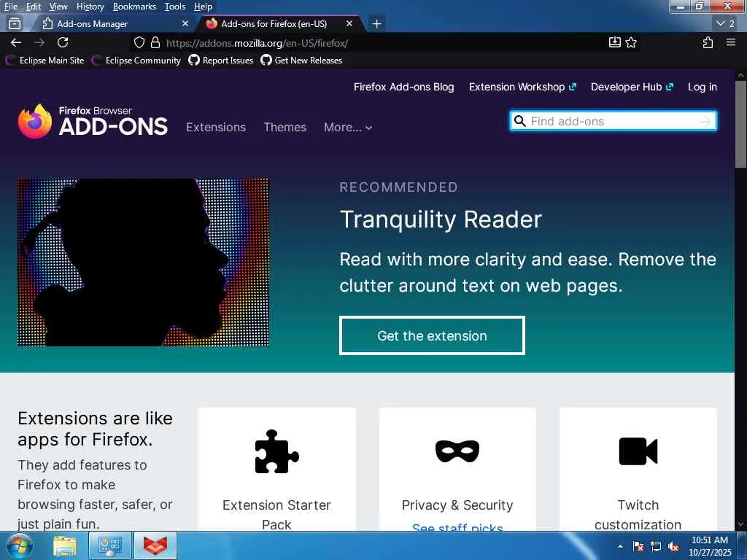Show hidden tray icons arrow

pyautogui.click(x=620, y=546)
